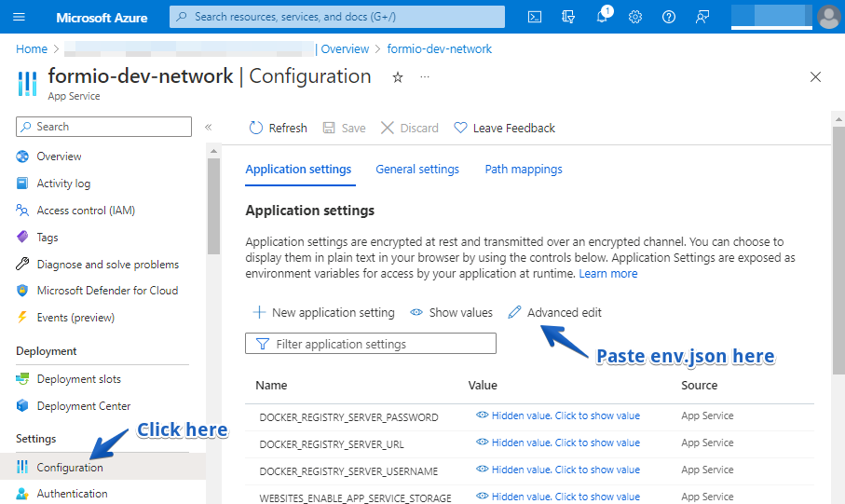Click Leave Feedback heart button
The image size is (845, 504).
pyautogui.click(x=504, y=129)
